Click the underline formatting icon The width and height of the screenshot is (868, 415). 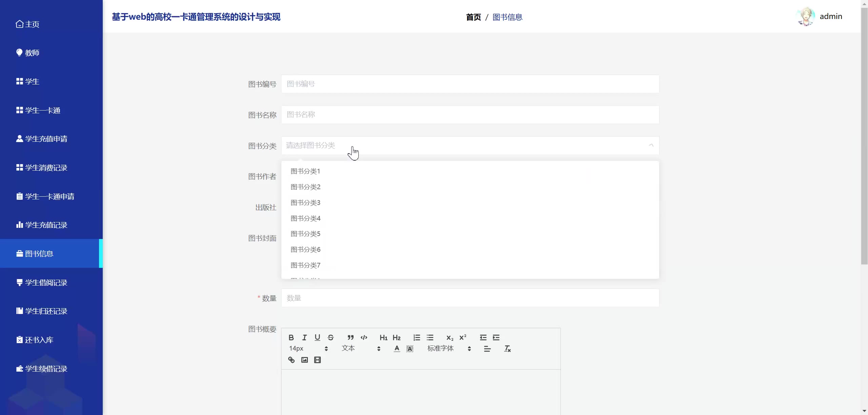pyautogui.click(x=317, y=337)
